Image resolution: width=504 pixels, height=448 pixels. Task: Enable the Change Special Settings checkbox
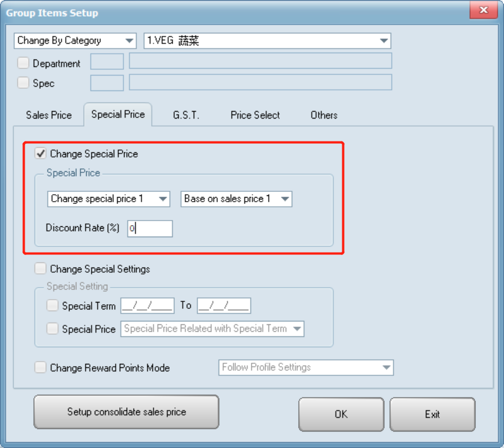[x=41, y=269]
